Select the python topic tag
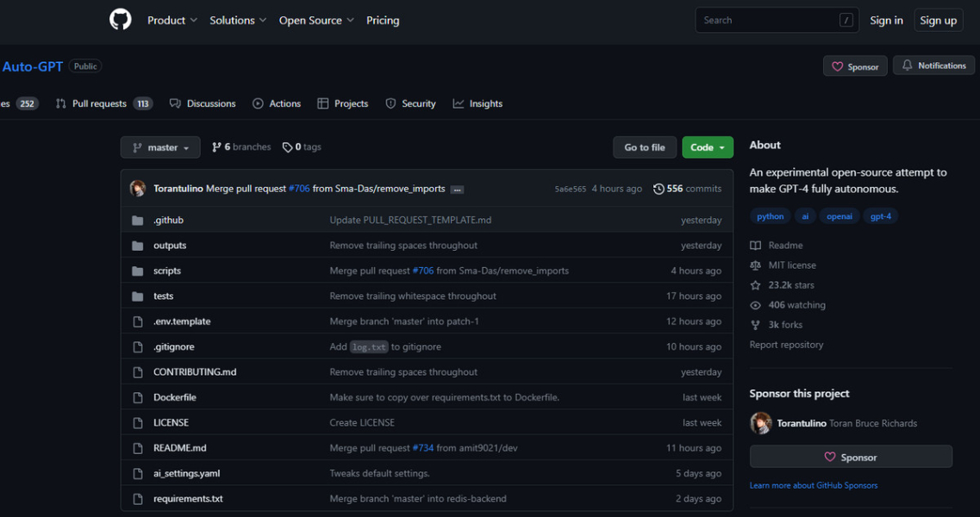The width and height of the screenshot is (980, 517). 771,216
